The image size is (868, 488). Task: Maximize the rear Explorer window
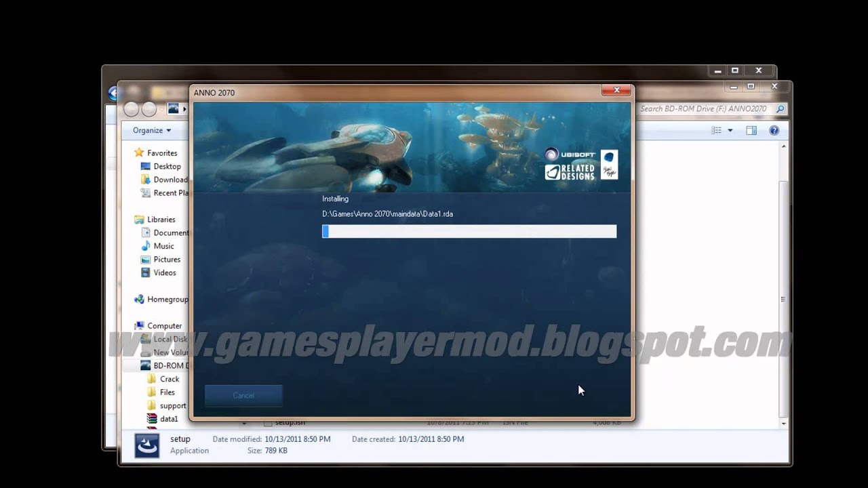point(734,70)
